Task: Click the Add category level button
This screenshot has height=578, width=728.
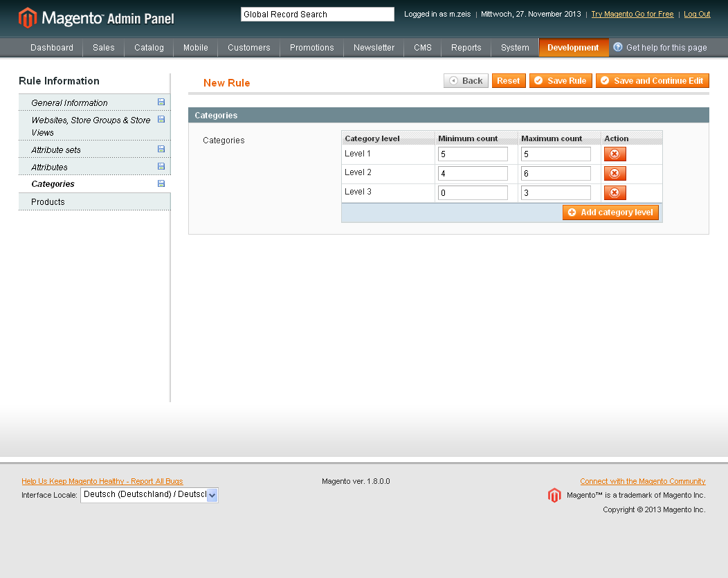Action: point(610,213)
